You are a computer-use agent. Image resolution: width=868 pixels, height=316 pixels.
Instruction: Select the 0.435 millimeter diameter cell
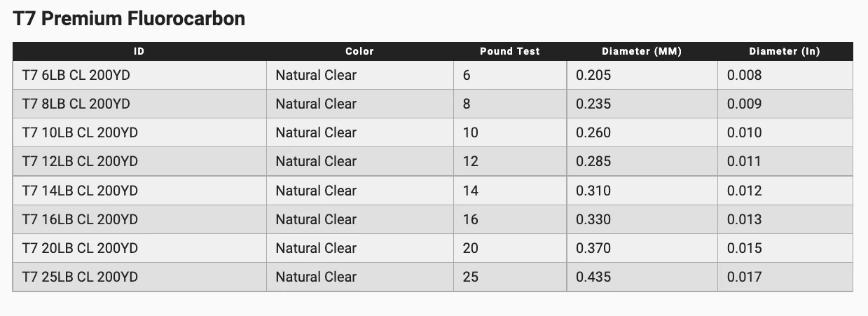(x=593, y=277)
